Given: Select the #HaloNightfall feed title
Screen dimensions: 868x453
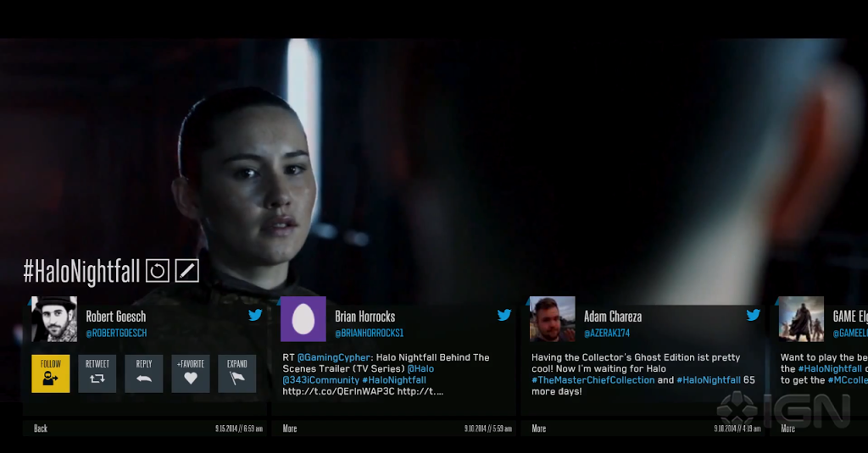Looking at the screenshot, I should click(81, 272).
